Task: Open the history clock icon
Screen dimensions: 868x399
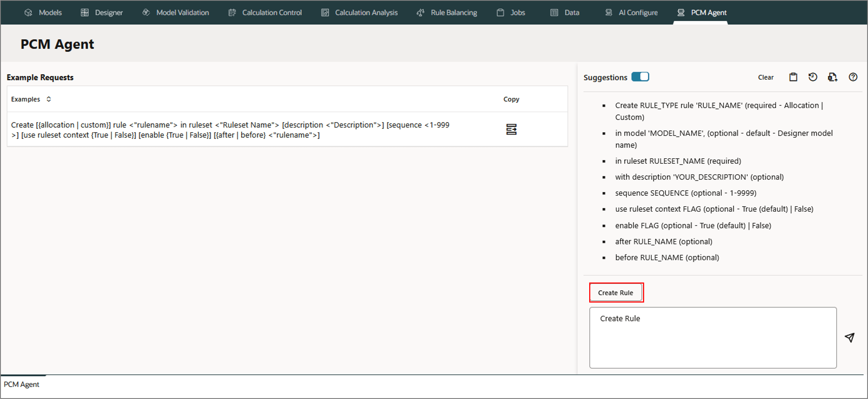Action: point(812,77)
